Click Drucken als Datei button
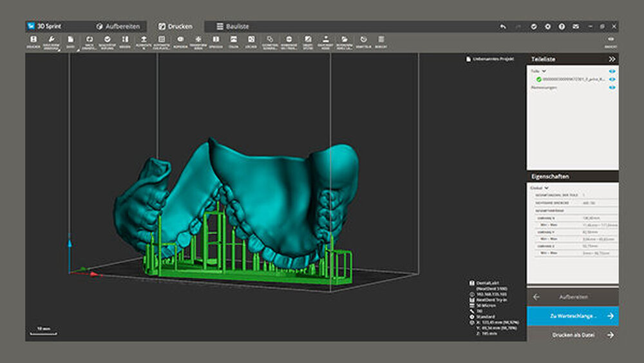 point(573,335)
